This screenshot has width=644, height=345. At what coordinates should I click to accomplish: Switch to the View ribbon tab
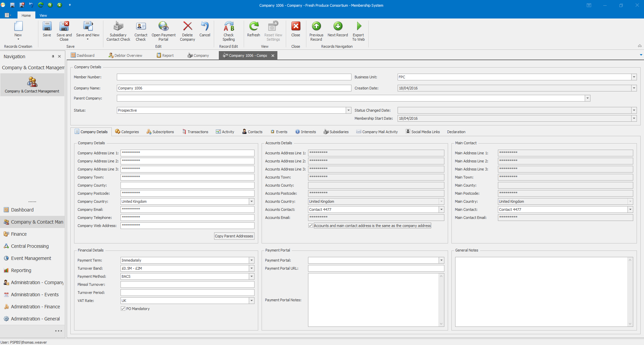(43, 15)
